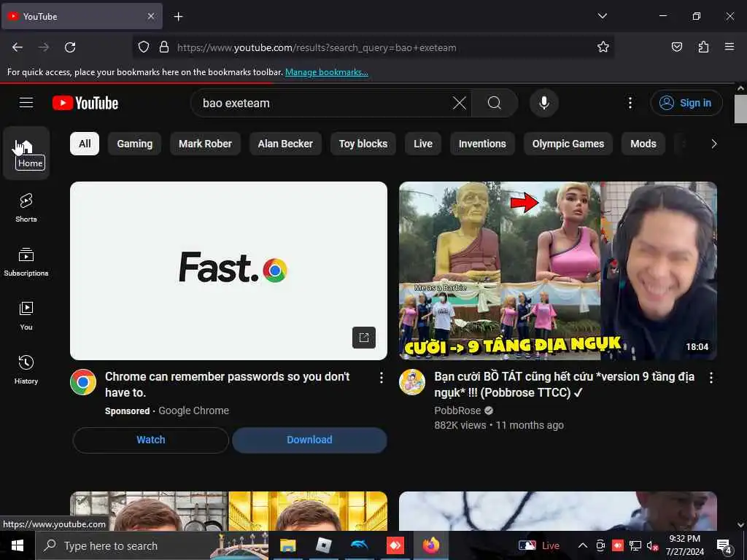The width and height of the screenshot is (747, 560).
Task: Click the YouTube logo
Action: pos(85,103)
